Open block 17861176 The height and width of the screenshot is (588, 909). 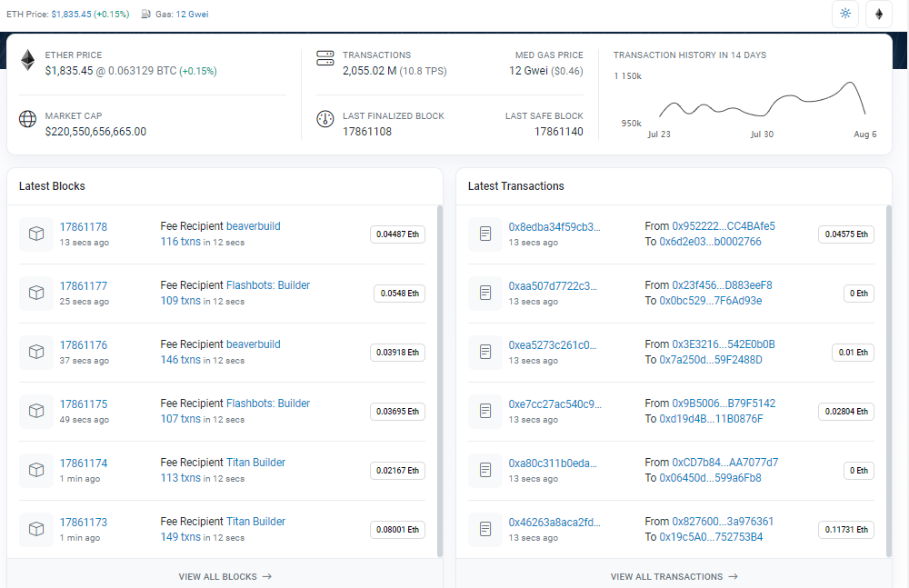point(84,345)
